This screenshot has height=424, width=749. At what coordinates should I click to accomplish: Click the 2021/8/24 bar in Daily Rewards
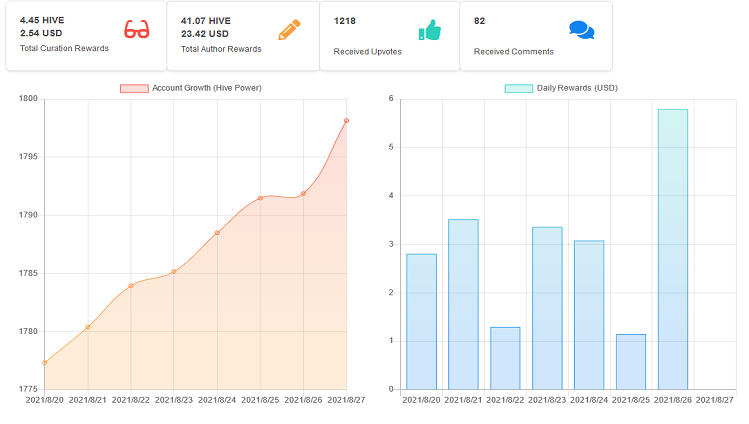tap(589, 315)
